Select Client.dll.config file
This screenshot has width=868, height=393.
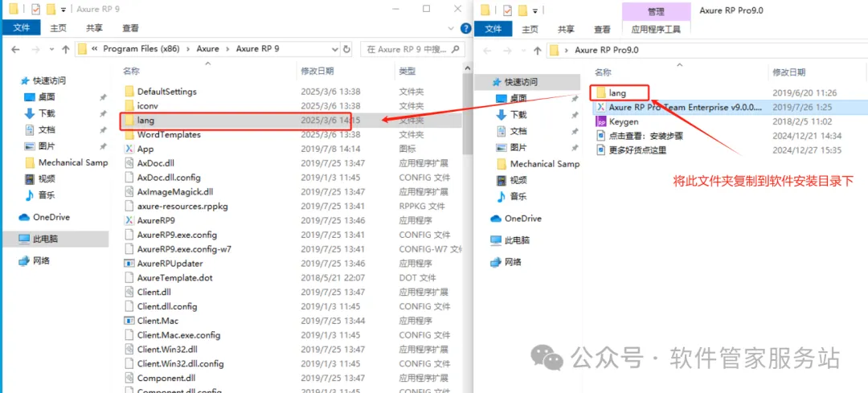[167, 306]
